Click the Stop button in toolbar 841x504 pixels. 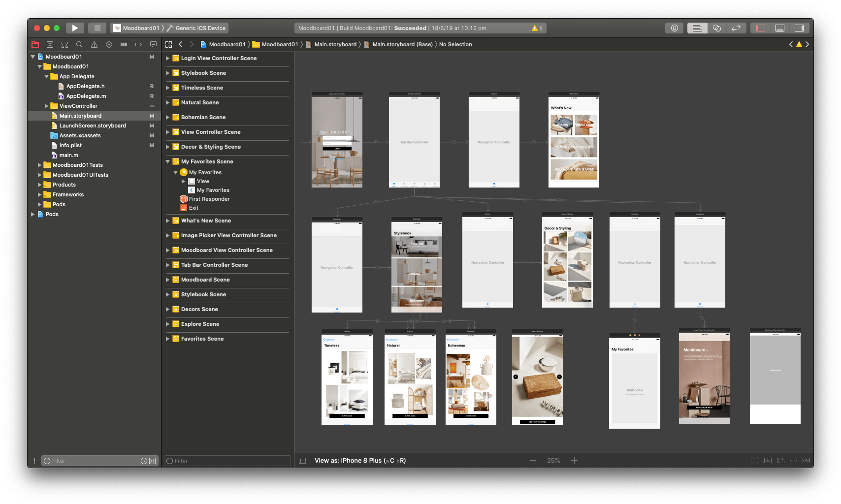(97, 28)
